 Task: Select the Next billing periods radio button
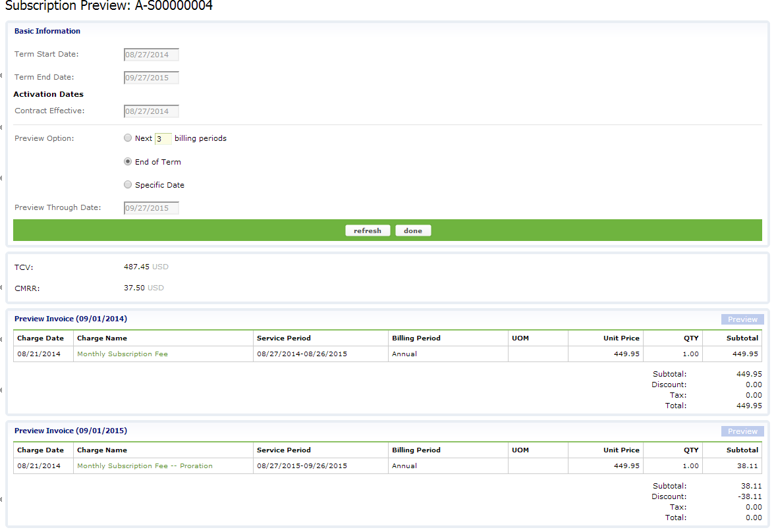pyautogui.click(x=128, y=138)
